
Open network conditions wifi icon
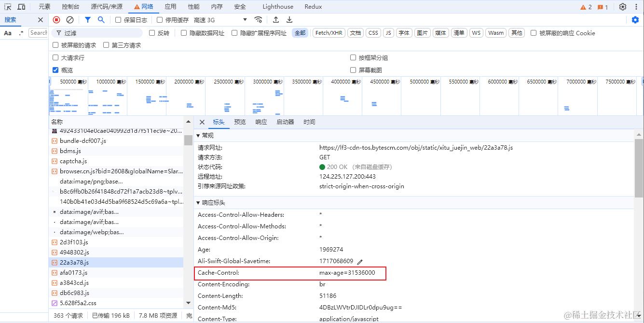[259, 20]
